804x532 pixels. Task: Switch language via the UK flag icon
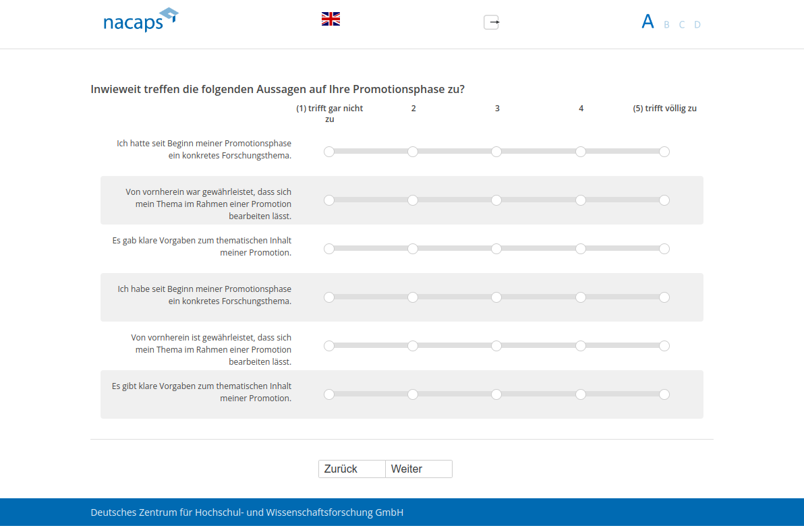(331, 19)
